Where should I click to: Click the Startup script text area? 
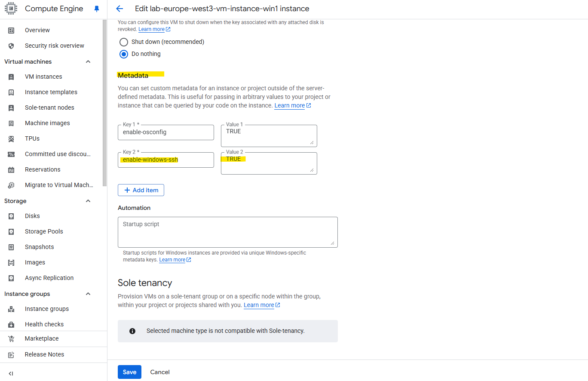pyautogui.click(x=228, y=232)
